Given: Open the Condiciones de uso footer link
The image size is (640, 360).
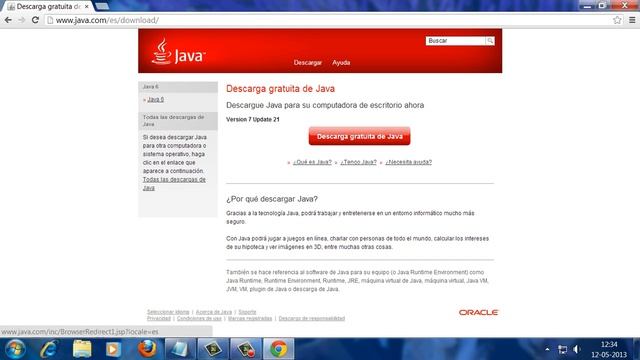Looking at the screenshot, I should click(x=199, y=318).
